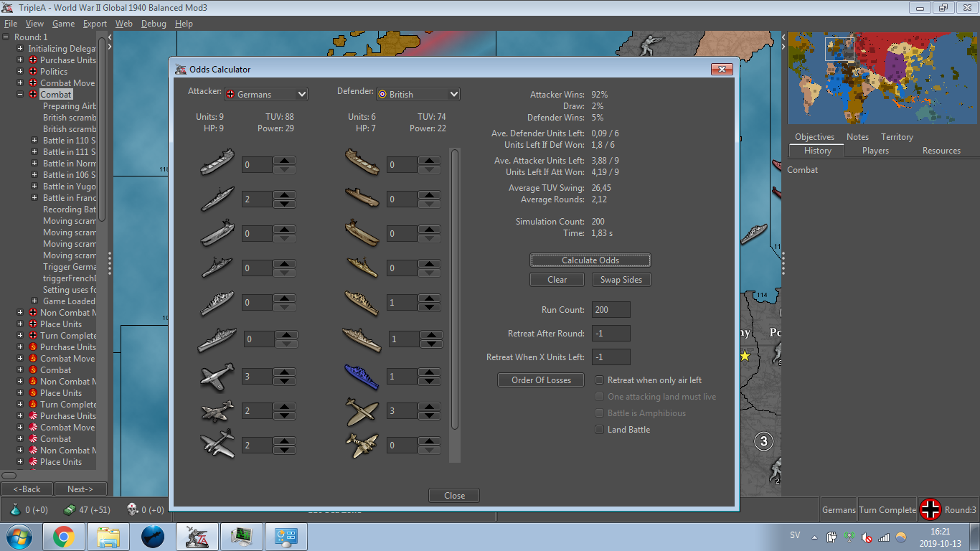This screenshot has width=980, height=551.
Task: Click the German cross emblem beside Round:3
Action: point(930,509)
